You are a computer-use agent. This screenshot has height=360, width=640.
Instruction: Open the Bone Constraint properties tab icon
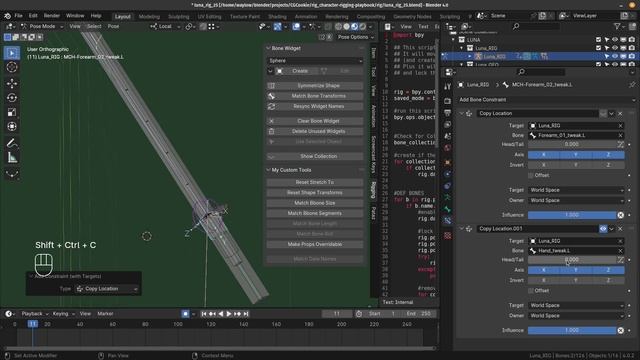[x=447, y=221]
